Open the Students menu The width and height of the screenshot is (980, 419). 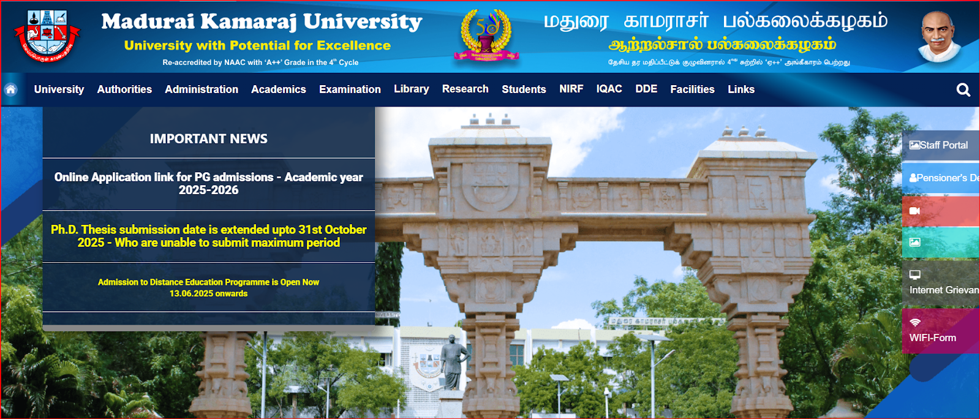click(524, 89)
